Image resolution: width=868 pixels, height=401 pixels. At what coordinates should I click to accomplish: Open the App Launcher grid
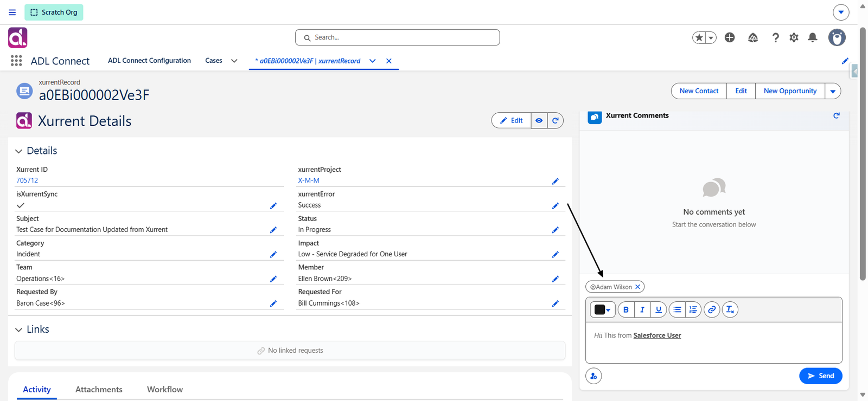[x=16, y=61]
